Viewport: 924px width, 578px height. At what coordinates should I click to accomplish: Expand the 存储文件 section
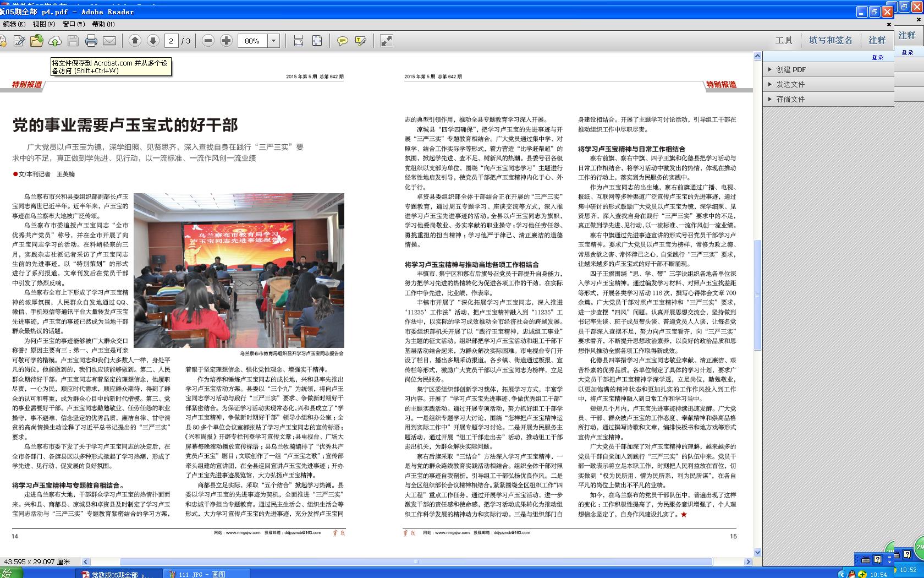tap(790, 99)
